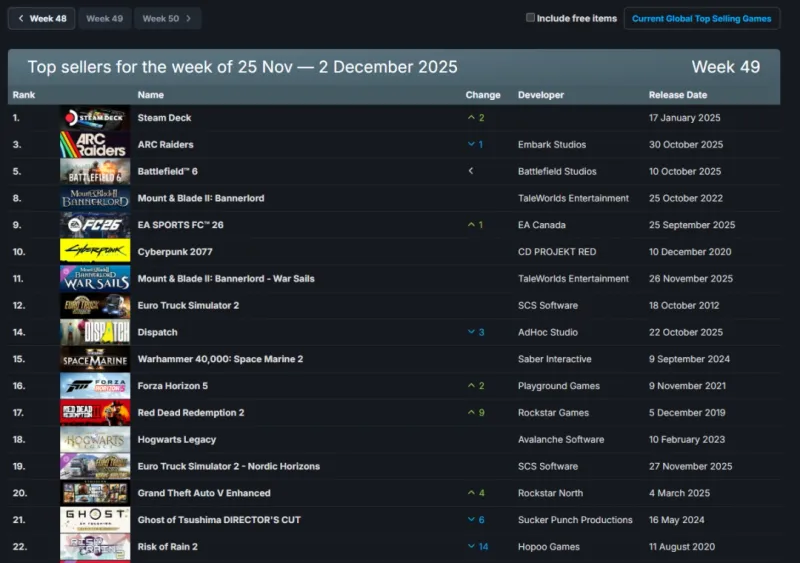Select the Hogwarts Legacy capsule image
The width and height of the screenshot is (800, 563).
click(x=95, y=439)
